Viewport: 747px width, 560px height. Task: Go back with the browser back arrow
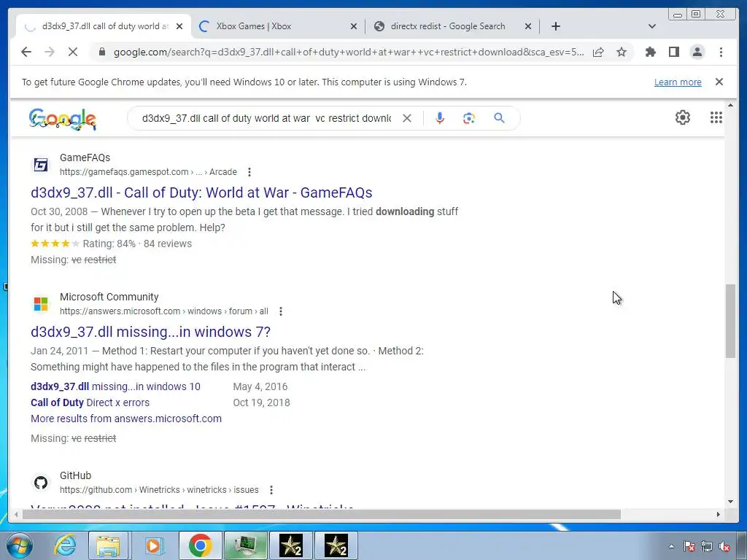point(26,52)
